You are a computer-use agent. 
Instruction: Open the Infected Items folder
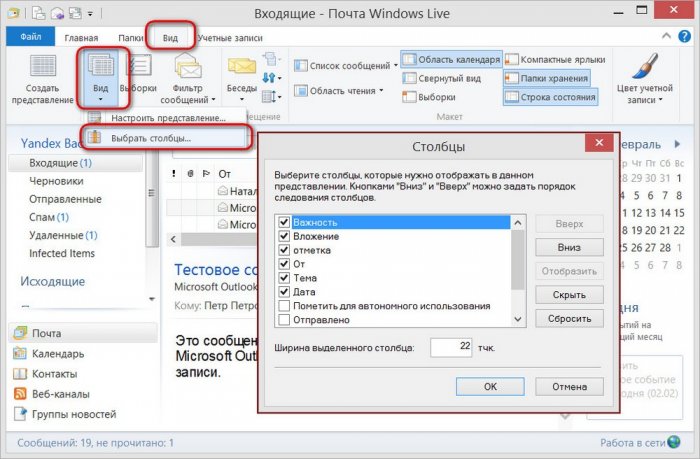pyautogui.click(x=62, y=253)
